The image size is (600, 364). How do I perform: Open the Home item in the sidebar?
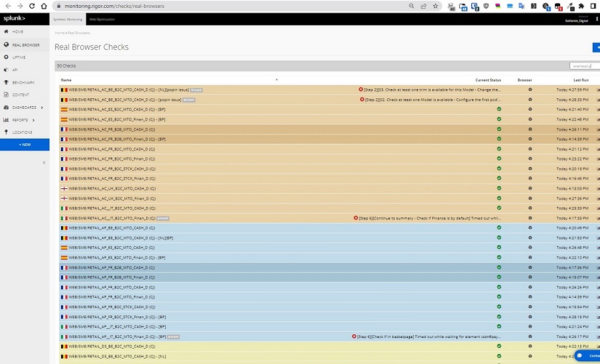tap(17, 32)
